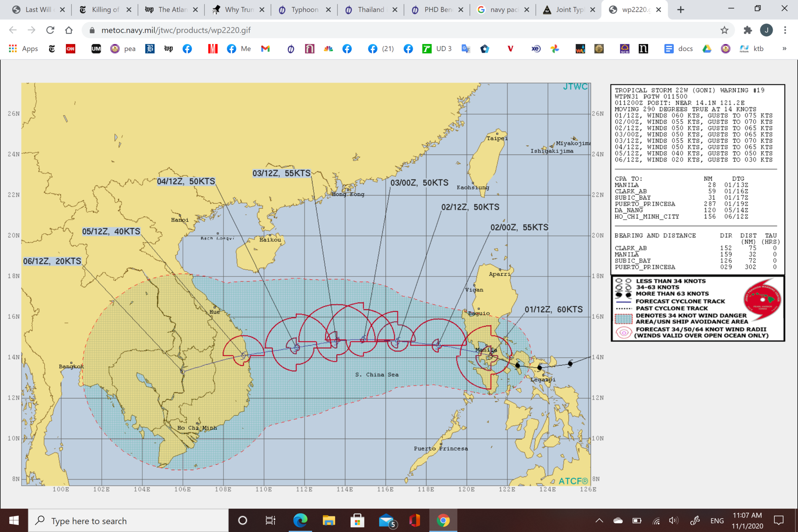Show hidden bookmarks with the » chevron

pyautogui.click(x=784, y=48)
